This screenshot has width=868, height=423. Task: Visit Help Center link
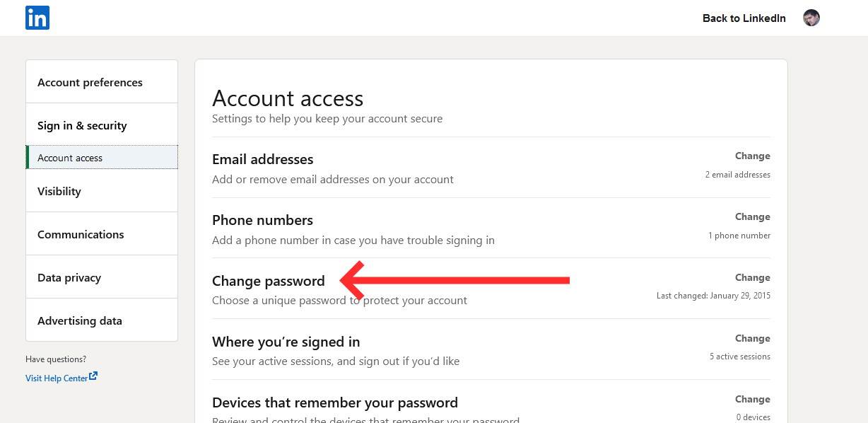point(57,378)
